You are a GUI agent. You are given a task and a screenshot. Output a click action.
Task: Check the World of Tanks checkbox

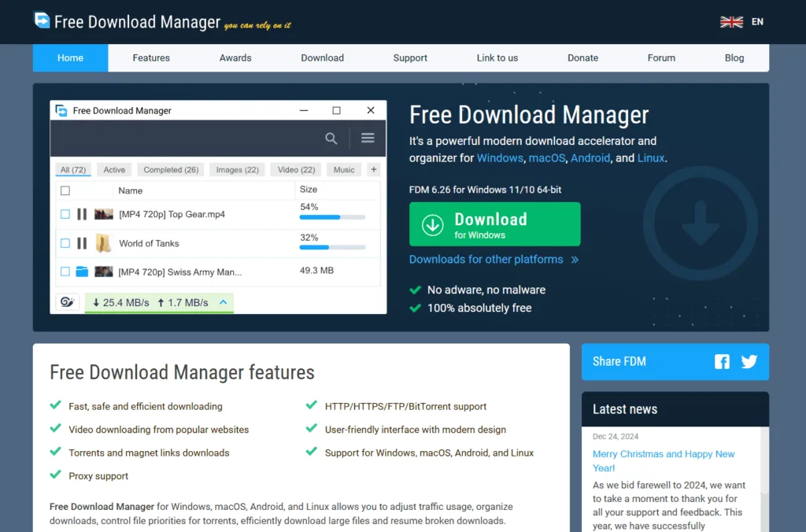point(65,243)
